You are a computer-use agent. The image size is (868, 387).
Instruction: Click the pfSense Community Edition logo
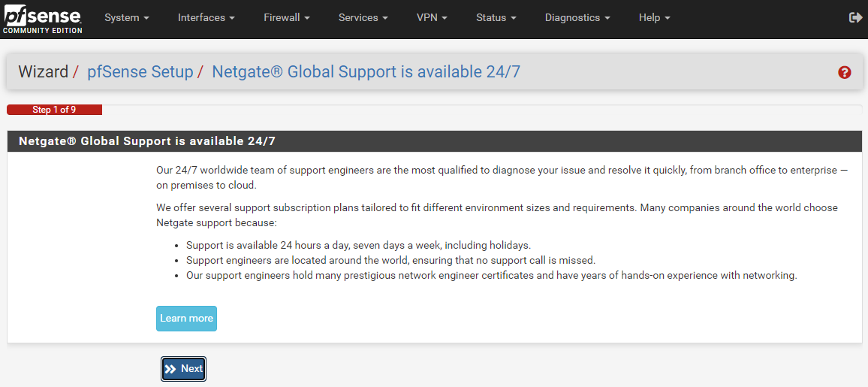[x=43, y=20]
